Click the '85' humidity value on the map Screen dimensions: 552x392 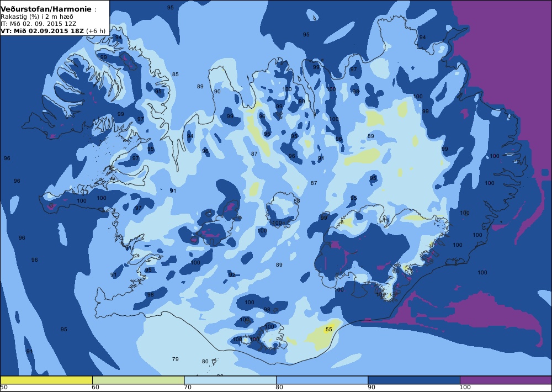(176, 75)
